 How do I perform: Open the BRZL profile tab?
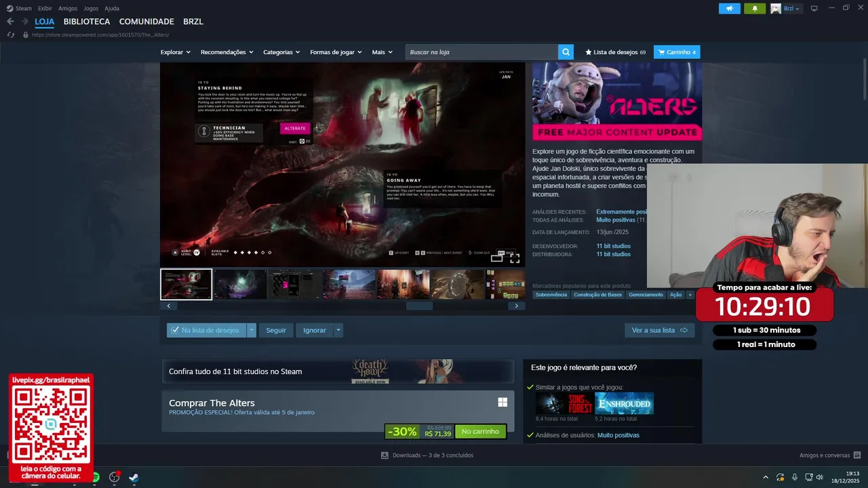[x=193, y=22]
